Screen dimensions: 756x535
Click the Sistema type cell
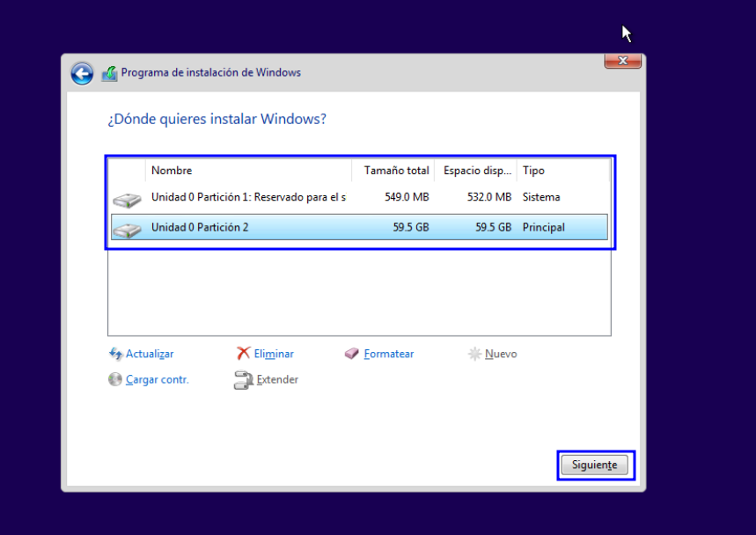(x=541, y=197)
